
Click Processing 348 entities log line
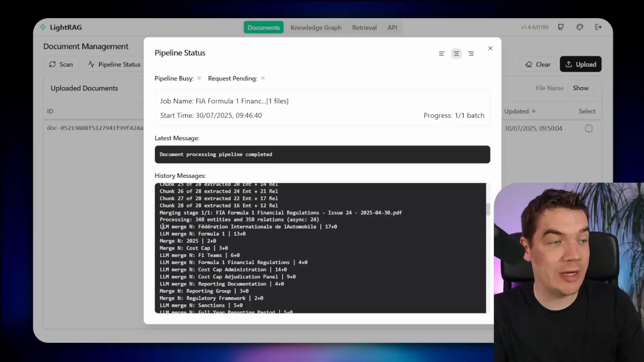click(239, 220)
